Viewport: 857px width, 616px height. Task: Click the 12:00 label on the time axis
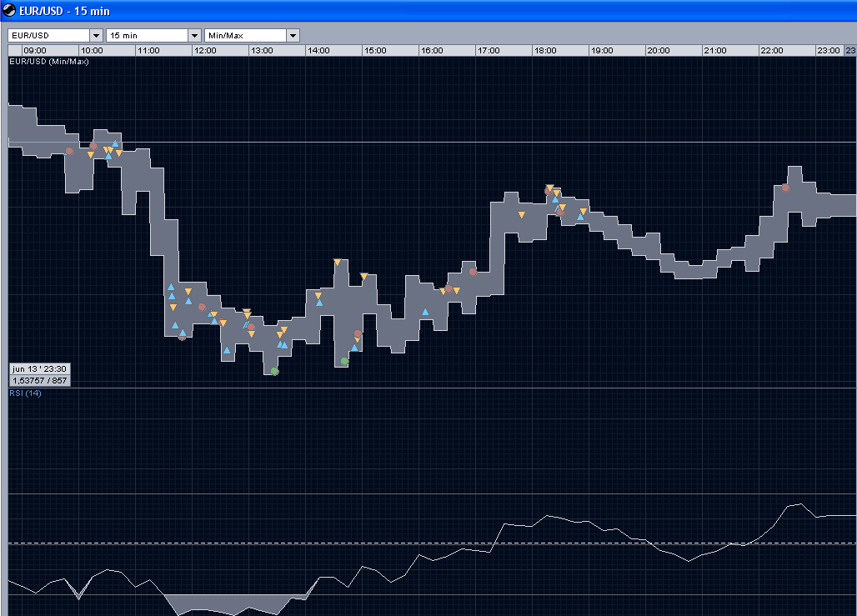(x=204, y=51)
